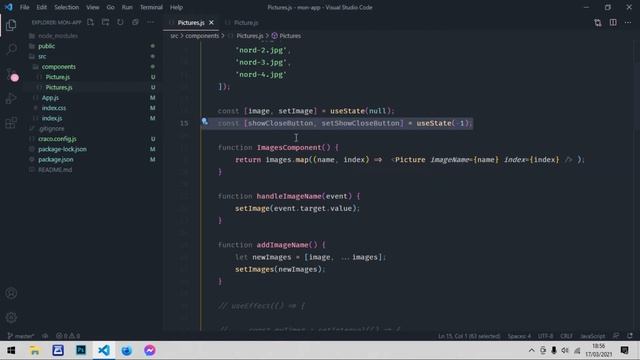This screenshot has height=360, width=640.
Task: Click the components breadcrumb segment
Action: click(202, 36)
